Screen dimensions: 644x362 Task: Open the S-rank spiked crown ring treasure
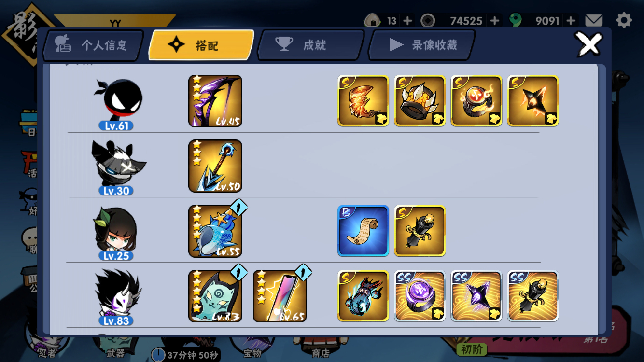(x=420, y=101)
